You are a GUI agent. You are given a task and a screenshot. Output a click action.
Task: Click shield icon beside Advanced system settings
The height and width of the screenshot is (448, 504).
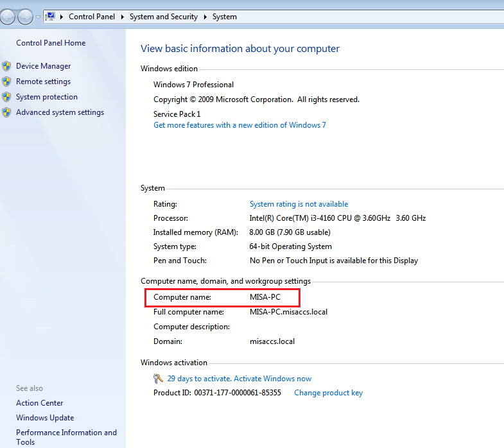pyautogui.click(x=6, y=112)
